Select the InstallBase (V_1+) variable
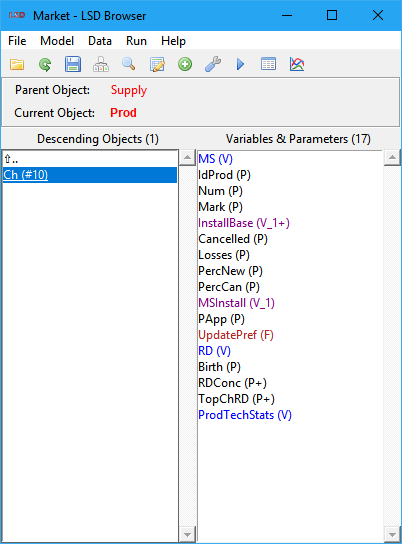402x544 pixels. tap(244, 223)
